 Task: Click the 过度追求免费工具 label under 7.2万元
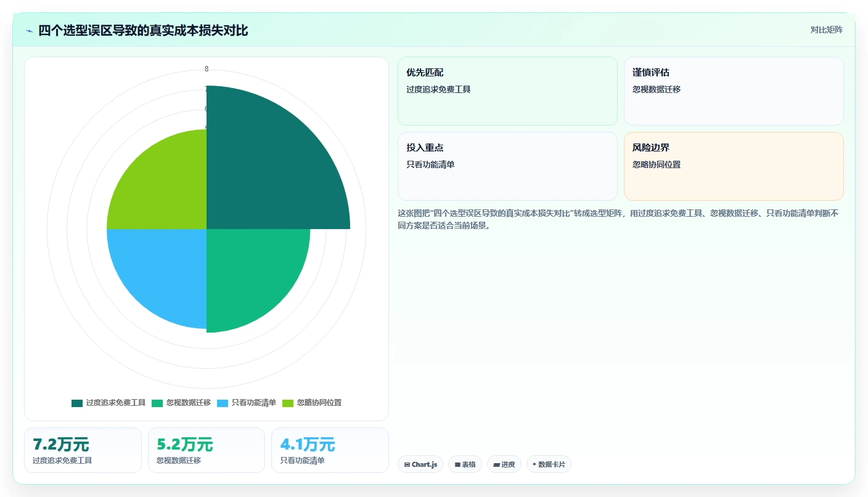coord(62,460)
